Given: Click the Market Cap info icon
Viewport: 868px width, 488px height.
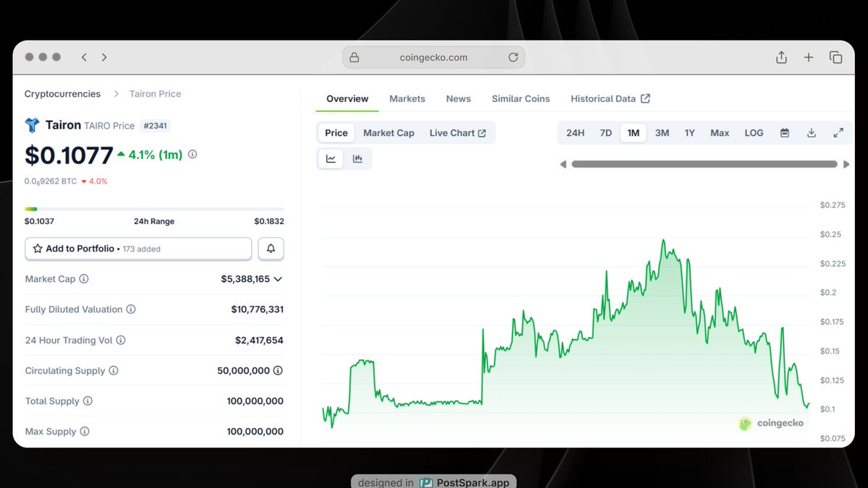Looking at the screenshot, I should [84, 279].
